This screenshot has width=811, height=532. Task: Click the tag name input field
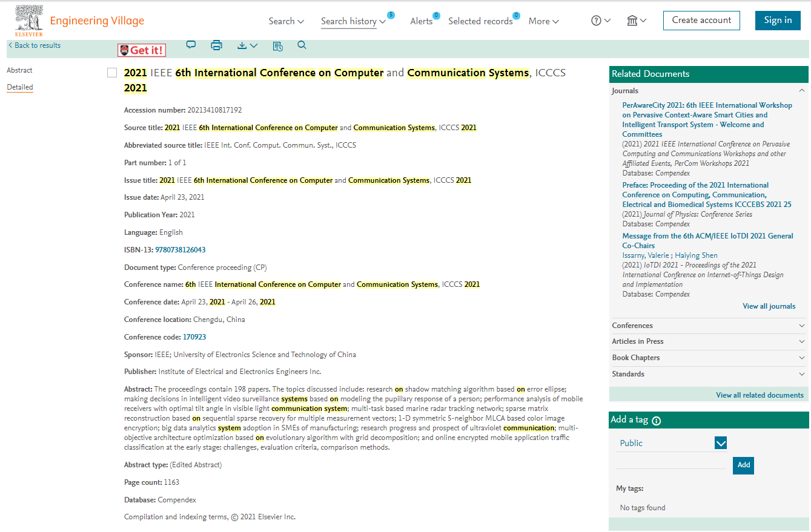coord(670,463)
